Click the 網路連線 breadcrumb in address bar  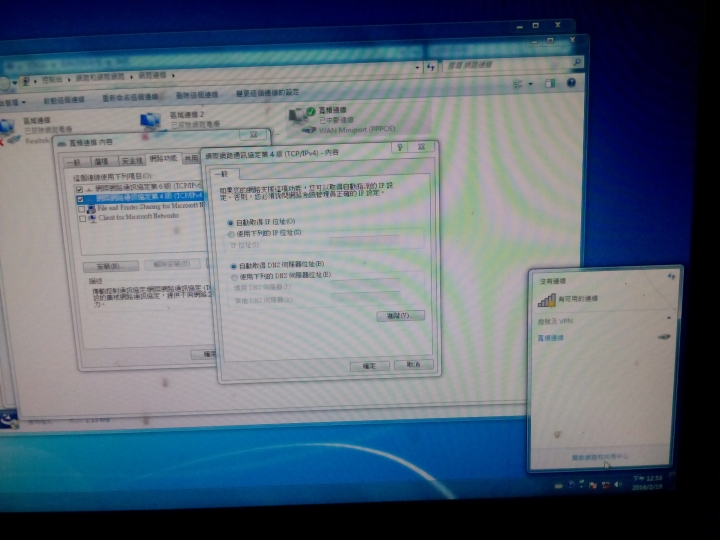click(152, 75)
